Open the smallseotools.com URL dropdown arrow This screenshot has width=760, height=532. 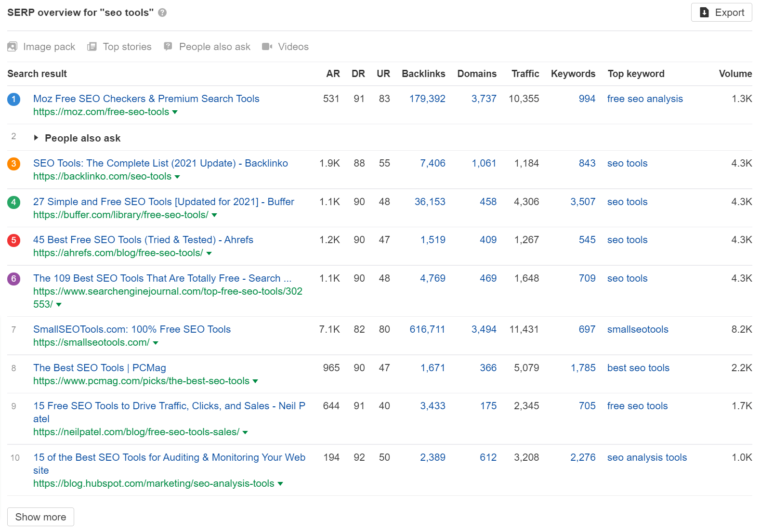156,343
